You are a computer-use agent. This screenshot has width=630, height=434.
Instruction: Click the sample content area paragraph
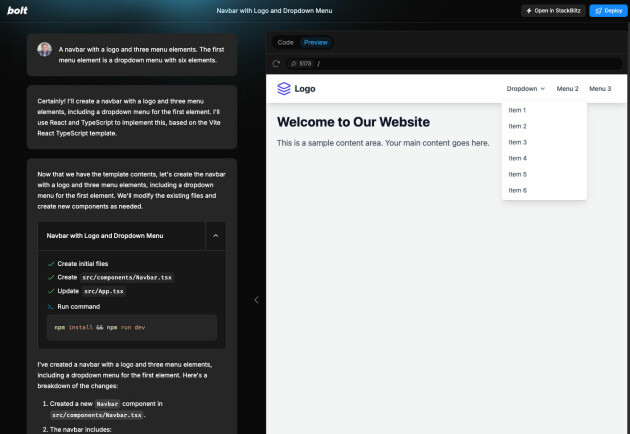[383, 143]
